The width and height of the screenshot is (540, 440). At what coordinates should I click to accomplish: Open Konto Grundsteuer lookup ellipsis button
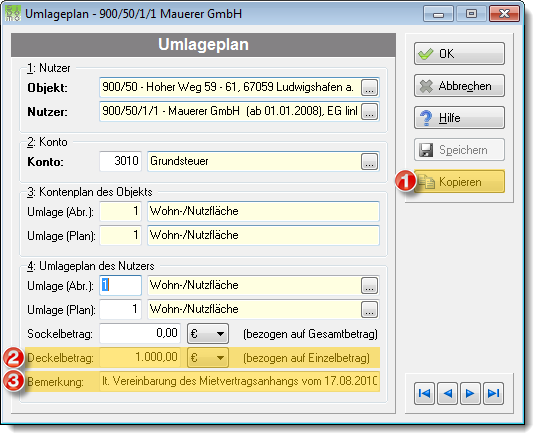[x=369, y=161]
